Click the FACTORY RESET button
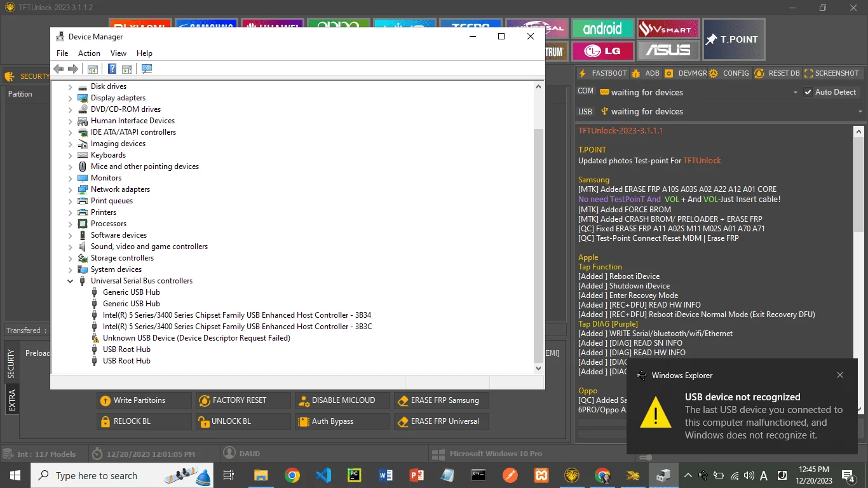 pos(243,400)
